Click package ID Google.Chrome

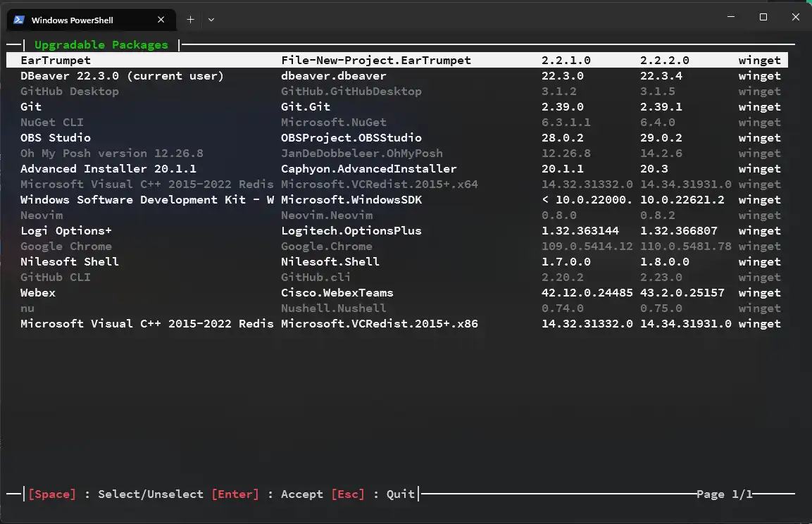click(x=327, y=247)
